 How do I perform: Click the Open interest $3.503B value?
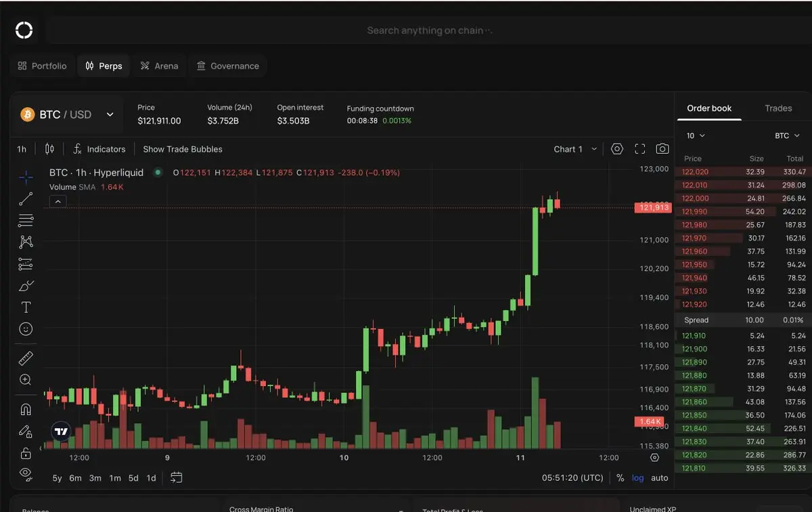point(293,121)
